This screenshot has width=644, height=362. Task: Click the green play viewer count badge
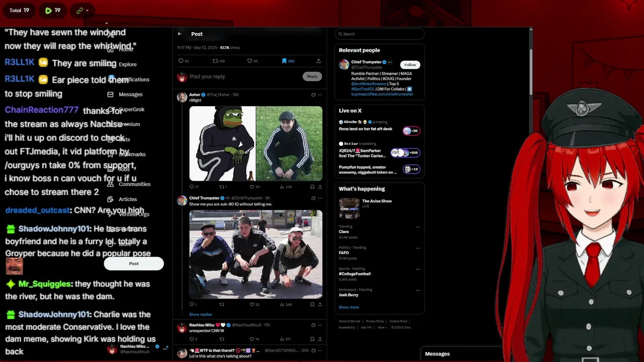(52, 10)
